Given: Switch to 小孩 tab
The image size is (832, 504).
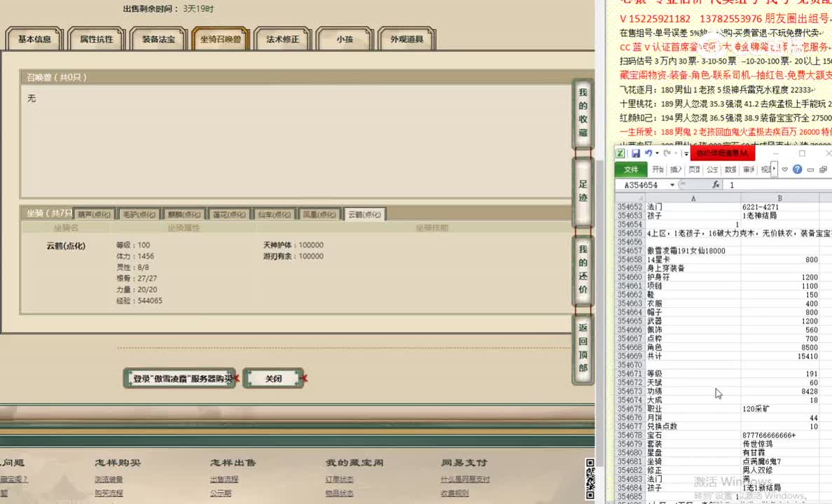Looking at the screenshot, I should click(x=345, y=39).
